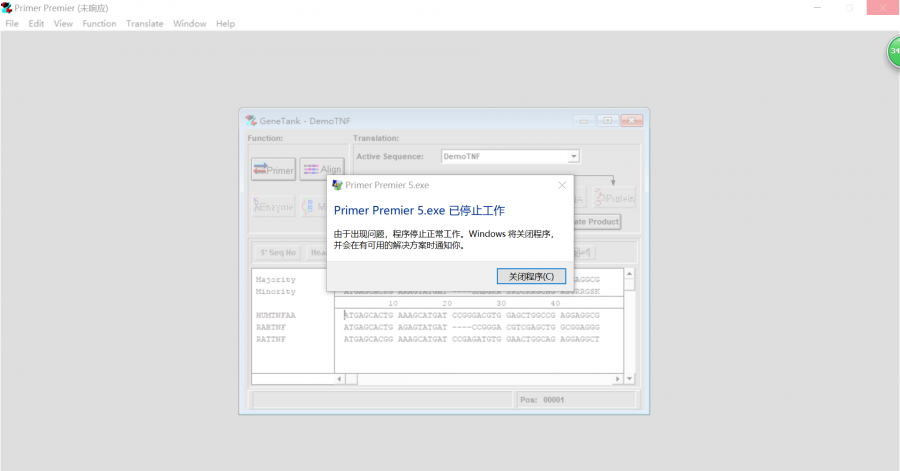Image resolution: width=900 pixels, height=471 pixels.
Task: Click the HUMTNFAA sequence text ATGAGCACTG
Action: [368, 316]
